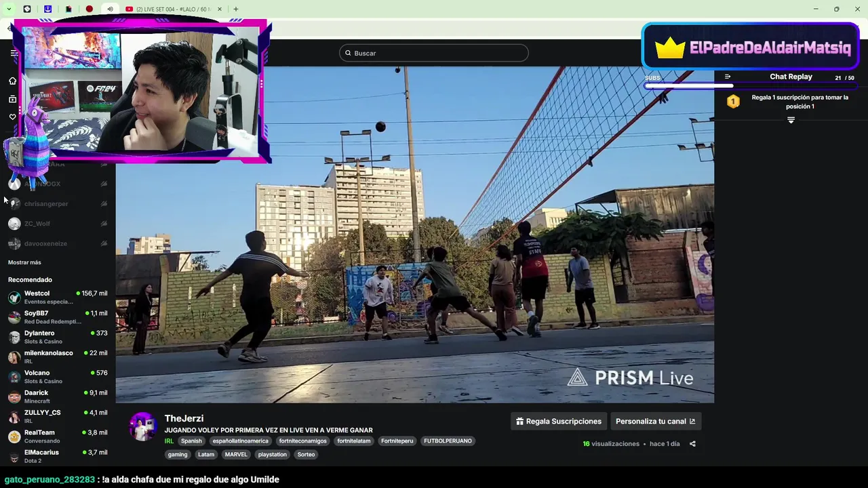Select the fortnitelatam tag
The image size is (868, 488).
pos(354,441)
